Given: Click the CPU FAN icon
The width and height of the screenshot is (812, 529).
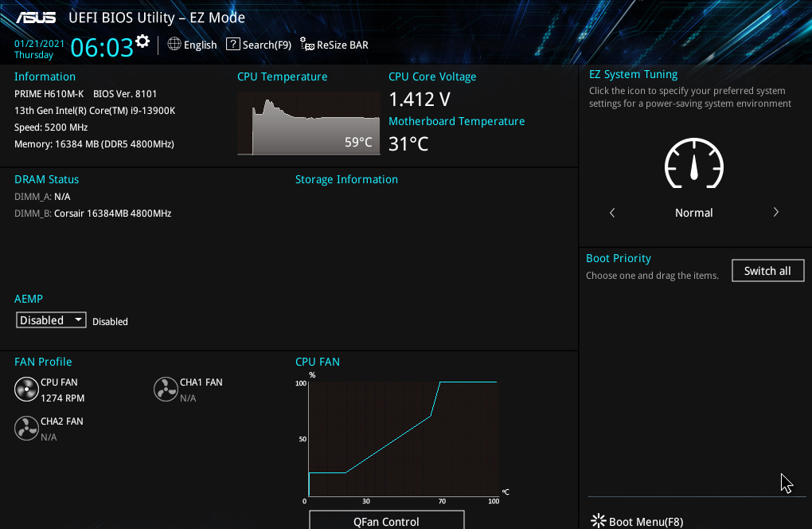Looking at the screenshot, I should click(x=26, y=390).
